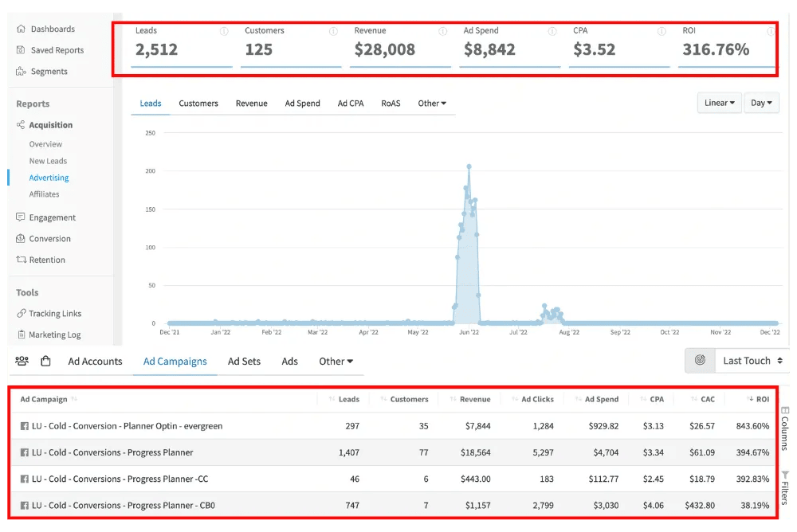The width and height of the screenshot is (797, 532).
Task: Select the RoAS chart tab
Action: (x=391, y=104)
